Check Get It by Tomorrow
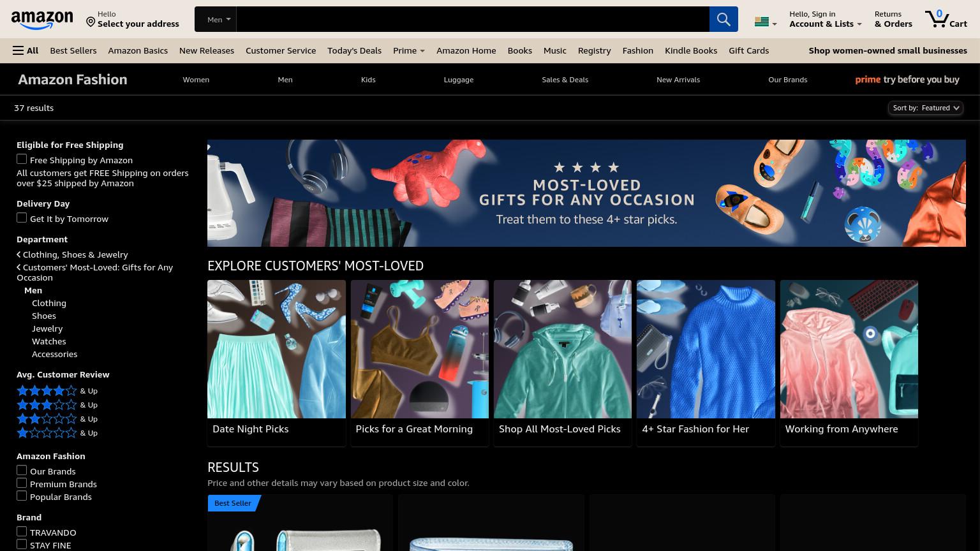980x551 pixels. [x=22, y=218]
